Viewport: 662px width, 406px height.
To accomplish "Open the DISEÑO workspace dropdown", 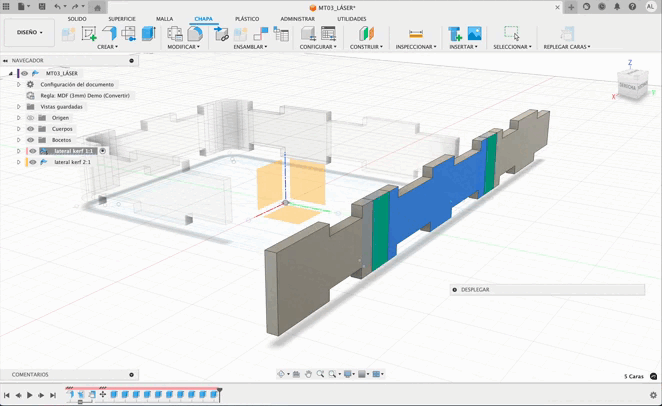I will (x=29, y=32).
